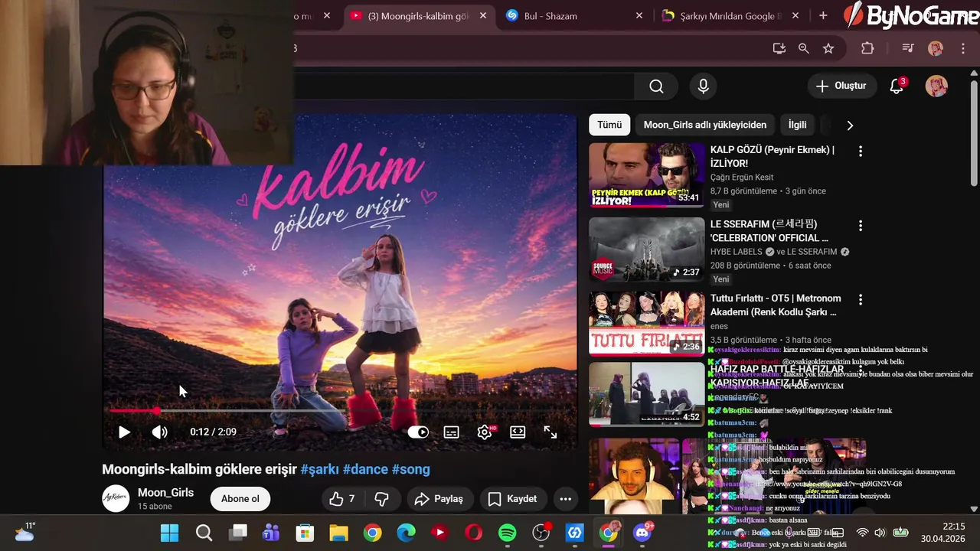Close the Şarkıyı Mırıldan Google tab
Image resolution: width=980 pixels, height=551 pixels.
[x=795, y=15]
